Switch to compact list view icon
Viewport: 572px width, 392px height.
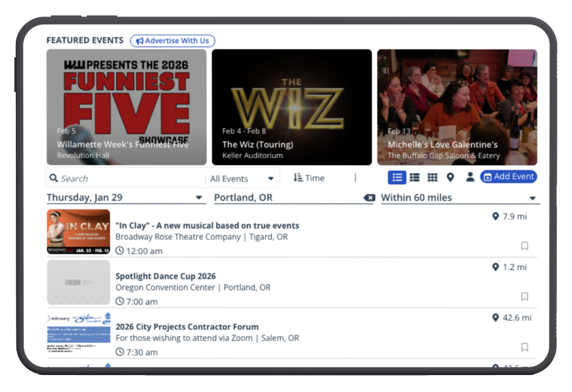click(414, 177)
